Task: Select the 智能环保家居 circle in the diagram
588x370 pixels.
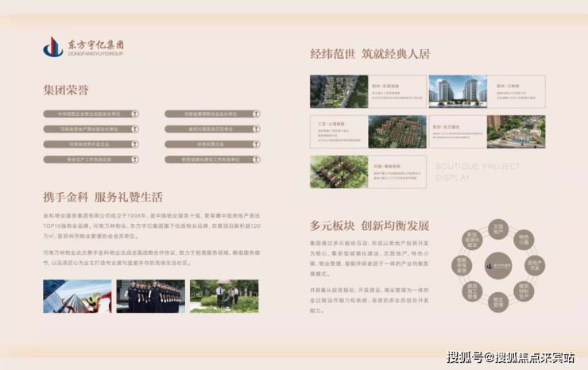Action: click(462, 265)
